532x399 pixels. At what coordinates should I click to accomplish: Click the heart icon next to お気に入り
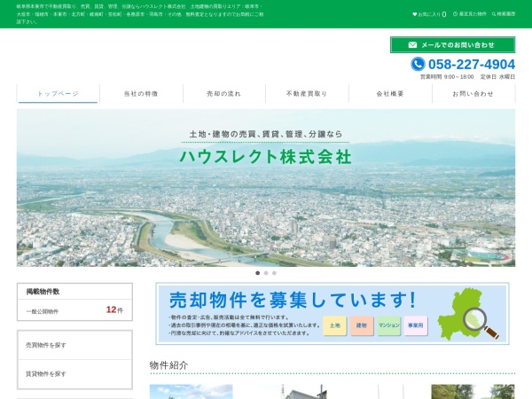coord(414,14)
